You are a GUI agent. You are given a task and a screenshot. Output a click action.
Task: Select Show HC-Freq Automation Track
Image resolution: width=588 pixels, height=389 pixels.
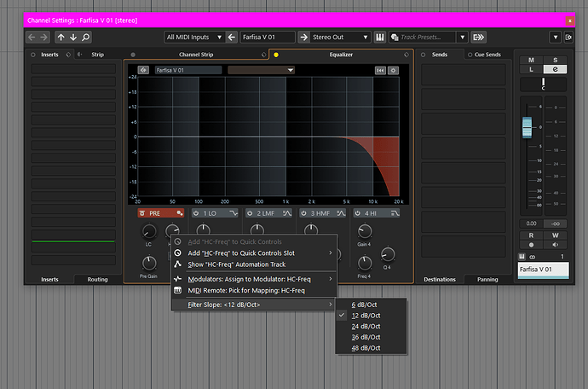(254, 264)
